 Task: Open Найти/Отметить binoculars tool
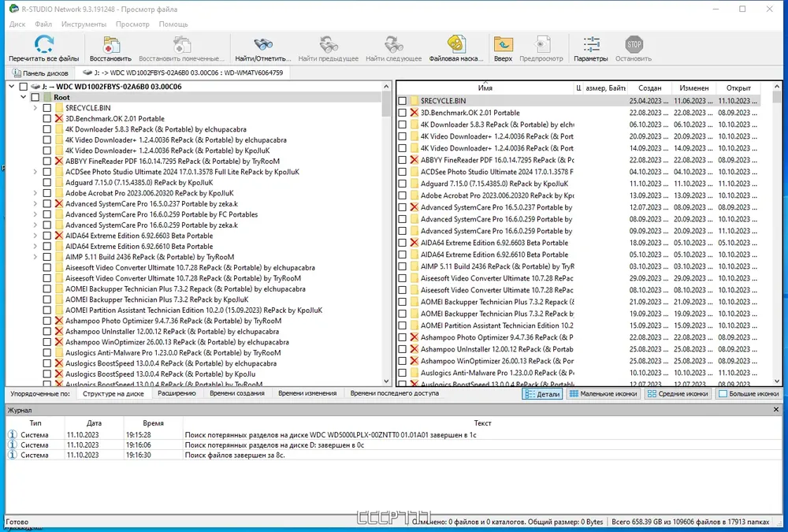(x=263, y=44)
